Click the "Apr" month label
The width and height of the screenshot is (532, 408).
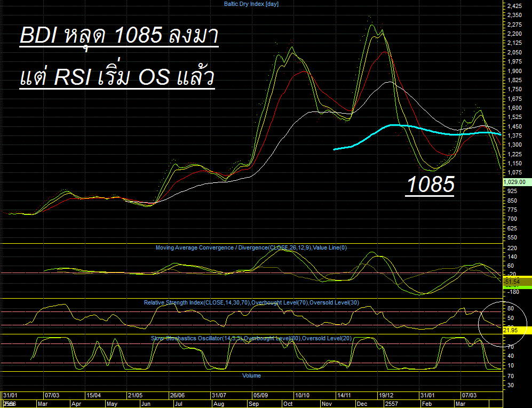(x=76, y=404)
